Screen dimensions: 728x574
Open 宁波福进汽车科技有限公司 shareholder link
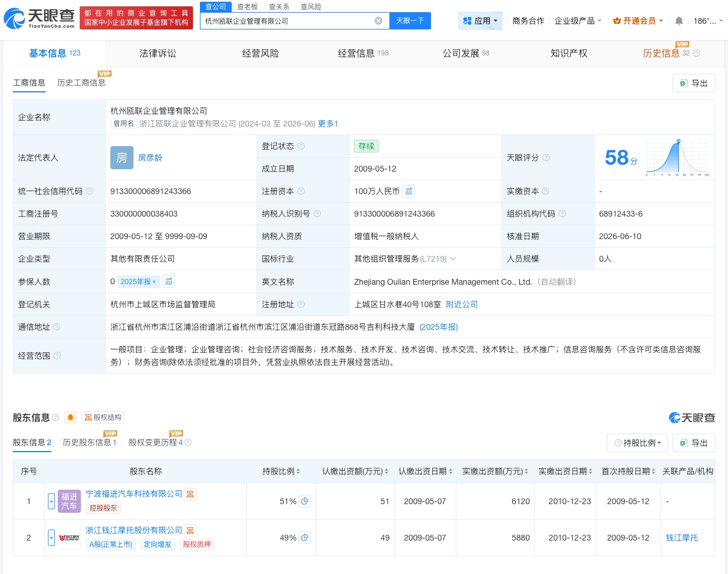point(134,494)
